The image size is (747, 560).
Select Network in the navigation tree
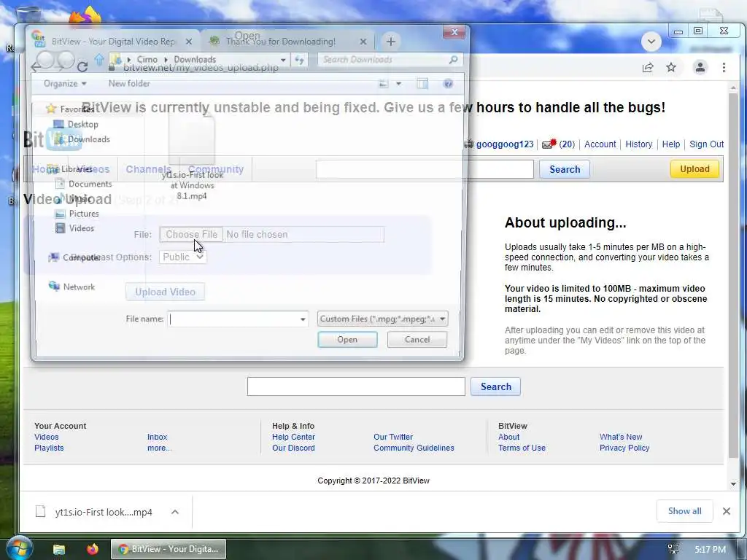tap(79, 287)
